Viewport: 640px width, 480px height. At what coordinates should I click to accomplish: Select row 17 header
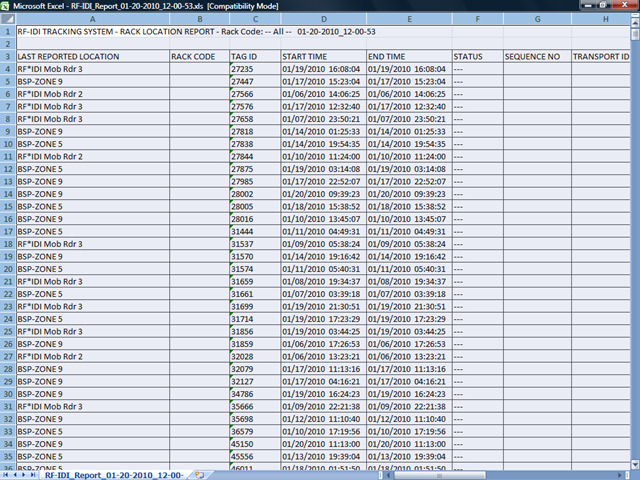[8, 231]
